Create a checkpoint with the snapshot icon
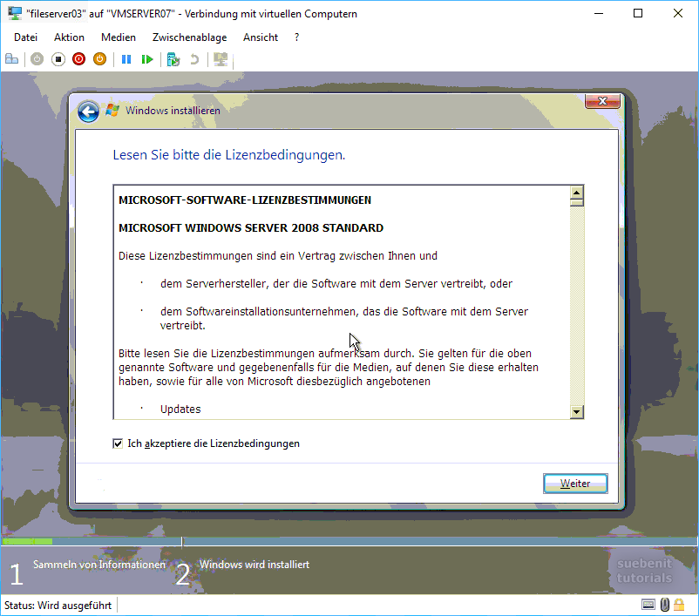Viewport: 699px width, 616px height. click(173, 59)
